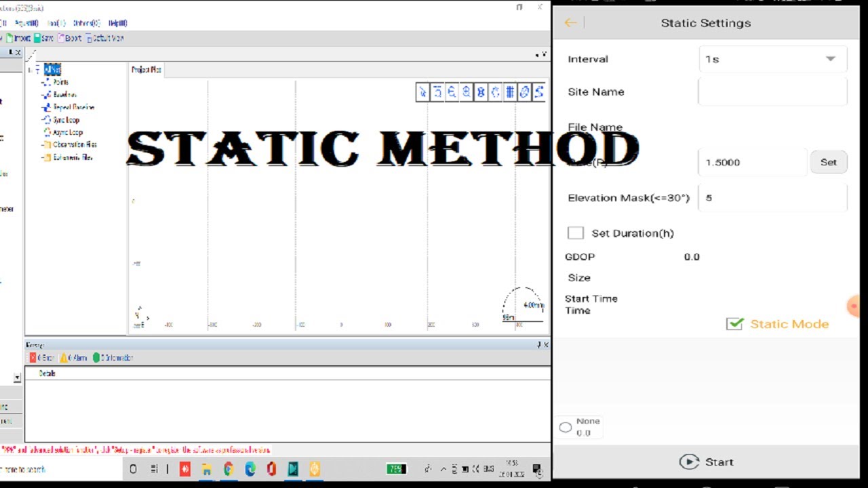This screenshot has height=488, width=868.
Task: Uncheck the Static Mode checkbox
Action: coord(734,324)
